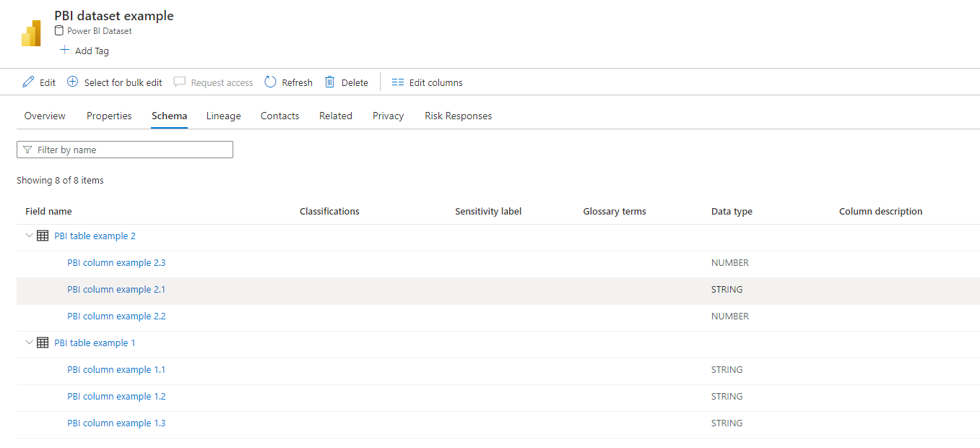Click Add Tag label
The height and width of the screenshot is (448, 980).
(92, 51)
